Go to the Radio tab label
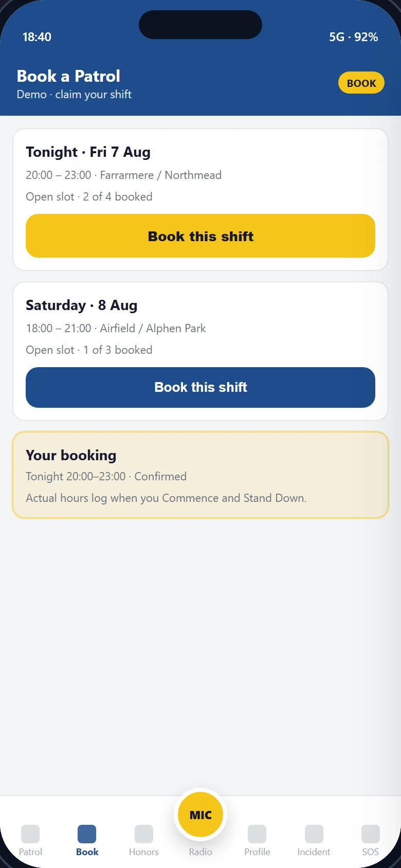 click(x=200, y=852)
